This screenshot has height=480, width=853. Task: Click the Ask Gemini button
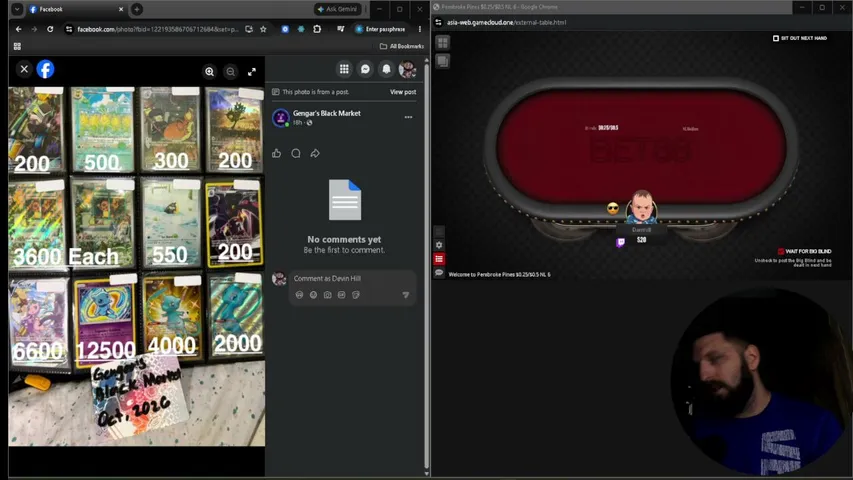point(338,9)
